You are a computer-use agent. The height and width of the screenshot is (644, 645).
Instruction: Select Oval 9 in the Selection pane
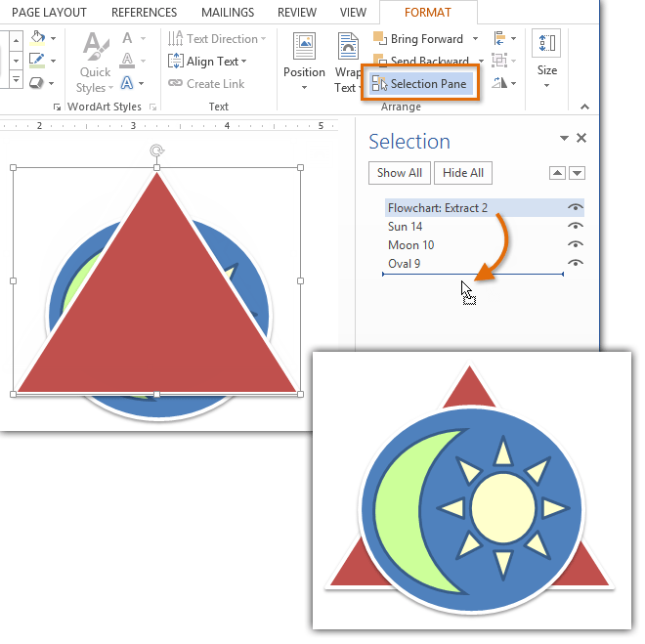(485, 263)
